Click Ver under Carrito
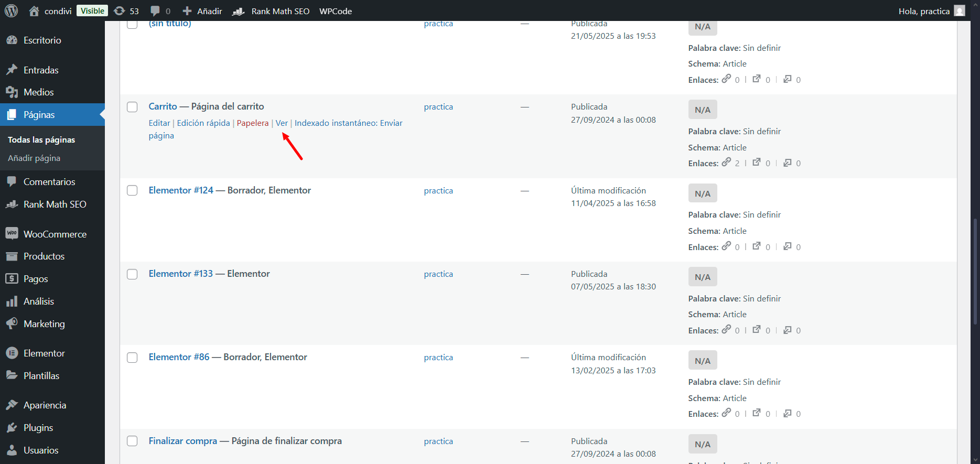The width and height of the screenshot is (980, 464). (x=282, y=123)
